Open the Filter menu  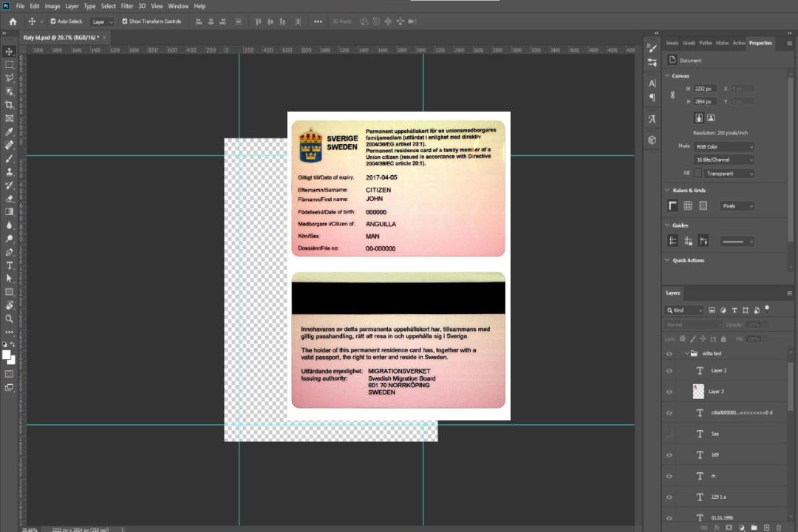(x=127, y=6)
